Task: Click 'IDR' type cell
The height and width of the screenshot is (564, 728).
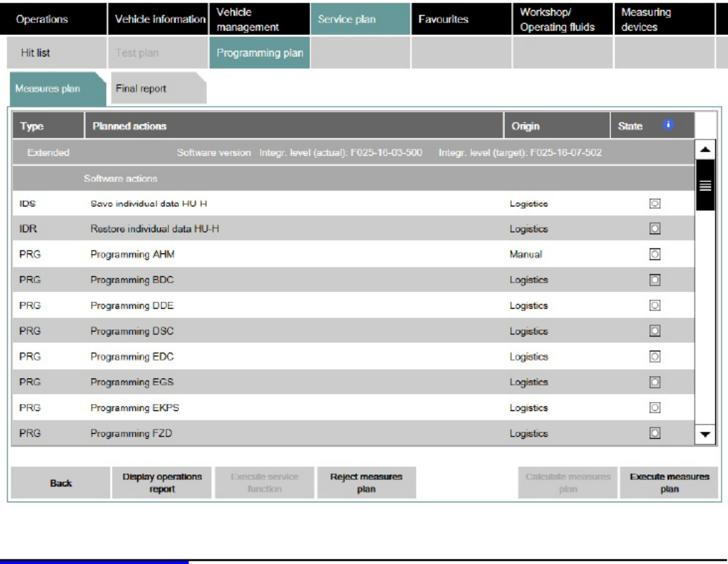Action: (28, 229)
